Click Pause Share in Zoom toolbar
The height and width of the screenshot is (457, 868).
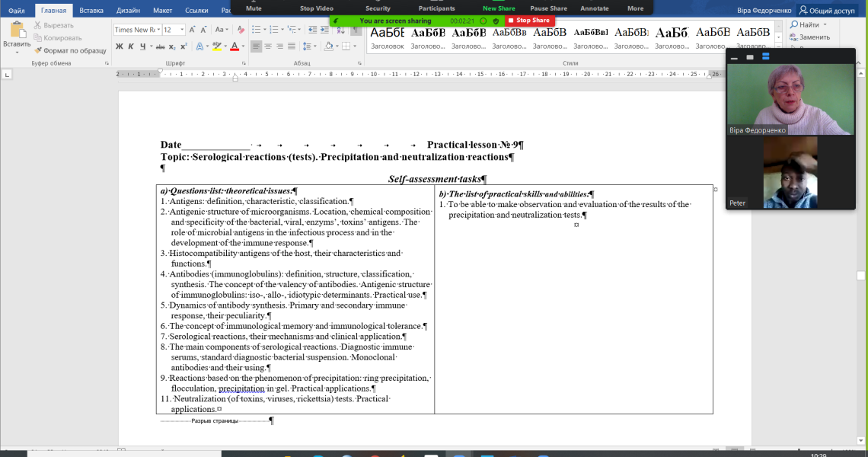548,8
